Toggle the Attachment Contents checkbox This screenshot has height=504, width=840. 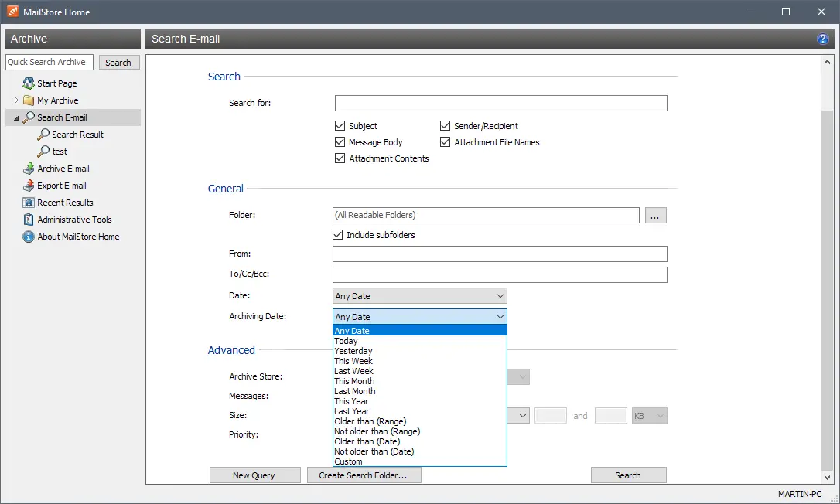point(340,158)
